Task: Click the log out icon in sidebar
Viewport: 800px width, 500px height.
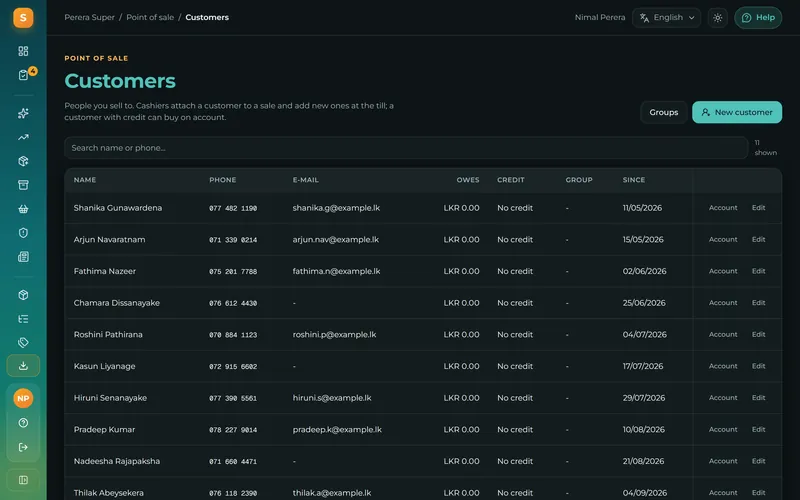Action: coord(23,447)
